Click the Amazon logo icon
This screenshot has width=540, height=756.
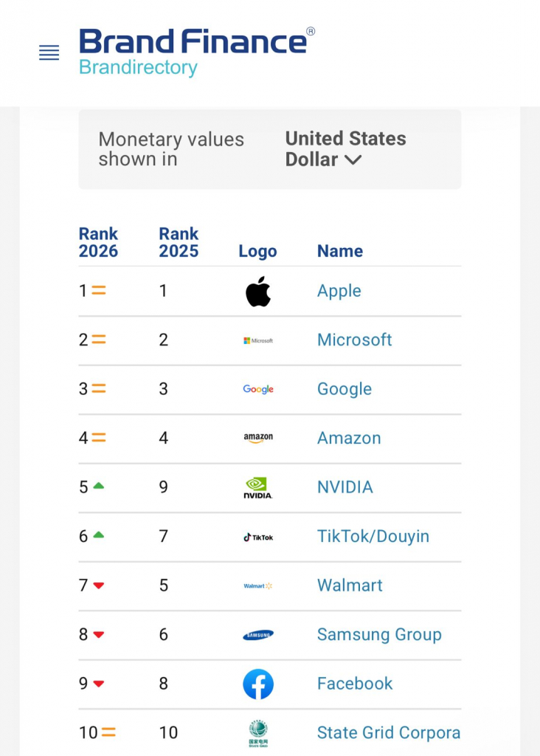tap(258, 438)
